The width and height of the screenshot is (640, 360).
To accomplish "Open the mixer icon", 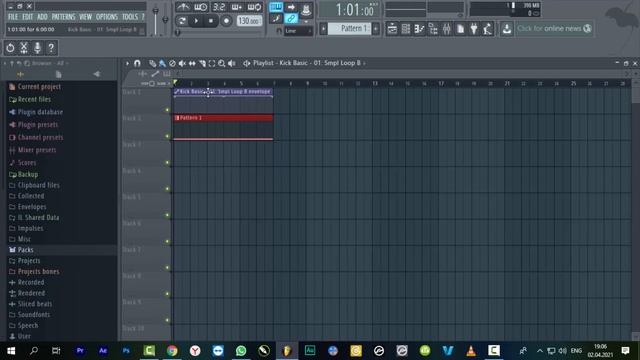I will pos(447,29).
